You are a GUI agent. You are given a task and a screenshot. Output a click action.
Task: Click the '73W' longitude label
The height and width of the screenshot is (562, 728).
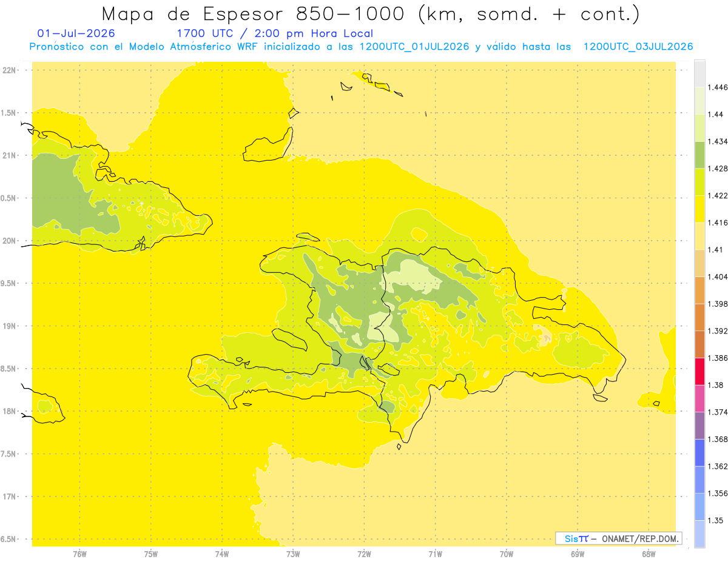click(x=293, y=554)
